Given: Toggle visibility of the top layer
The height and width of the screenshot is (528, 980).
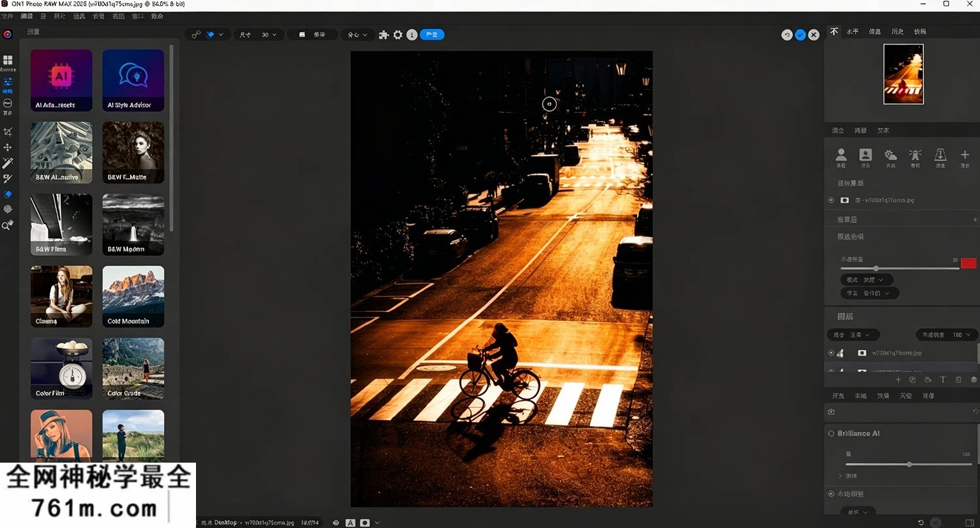Looking at the screenshot, I should (831, 353).
